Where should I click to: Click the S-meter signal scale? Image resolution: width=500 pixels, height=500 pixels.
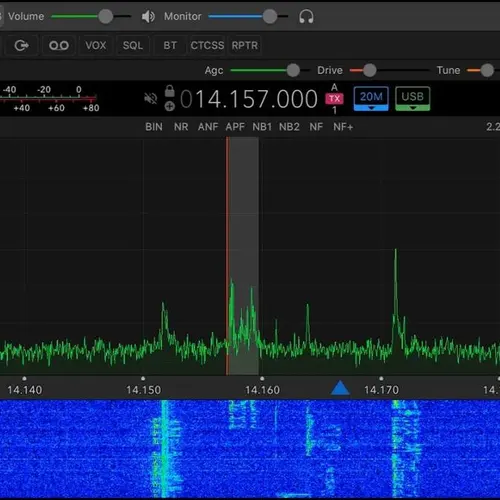click(49, 99)
